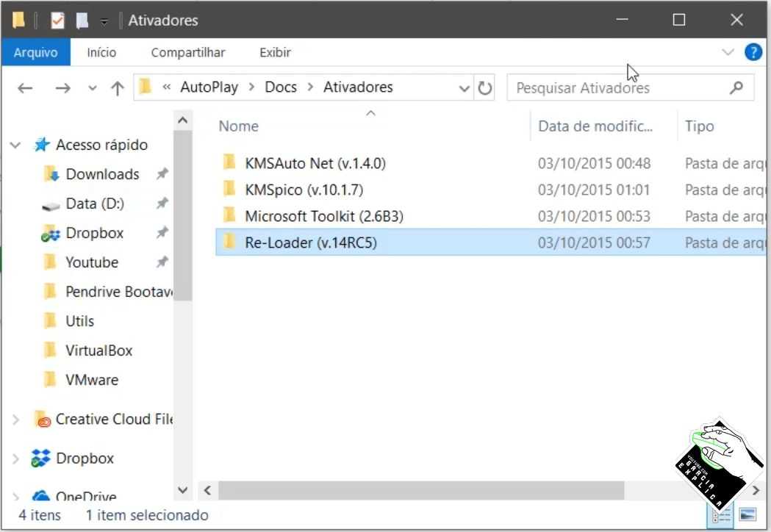Click the date 03/10/2015 00:48
The image size is (771, 532).
click(594, 163)
